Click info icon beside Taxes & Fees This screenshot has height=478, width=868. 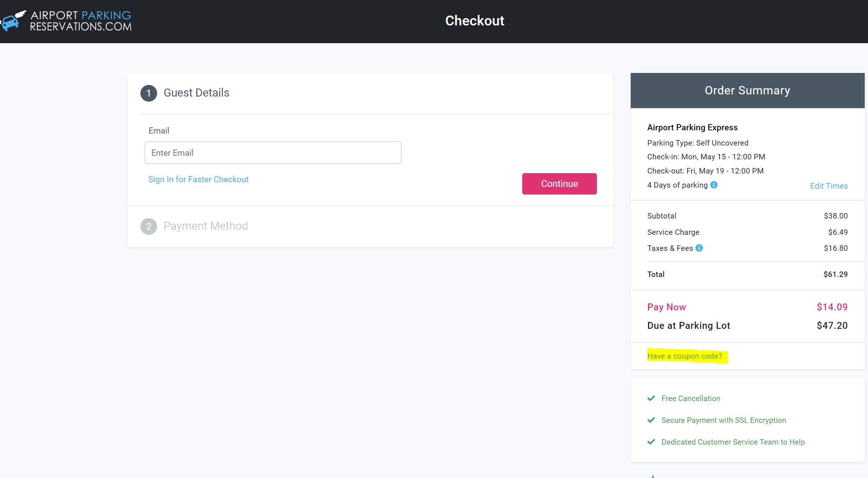pos(699,248)
